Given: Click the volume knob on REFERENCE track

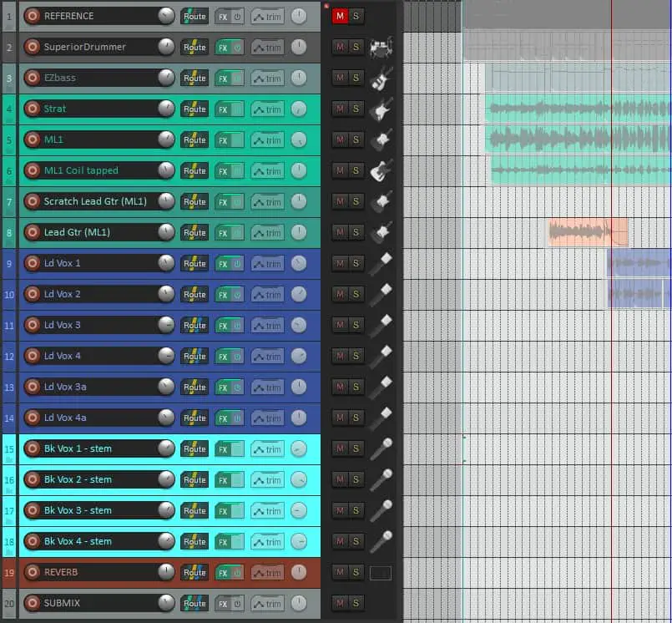Looking at the screenshot, I should 166,16.
